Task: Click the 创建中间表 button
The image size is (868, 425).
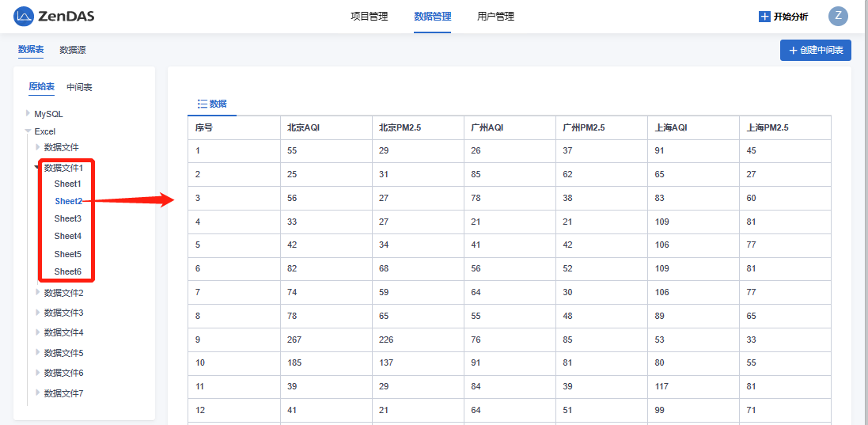Action: point(815,50)
